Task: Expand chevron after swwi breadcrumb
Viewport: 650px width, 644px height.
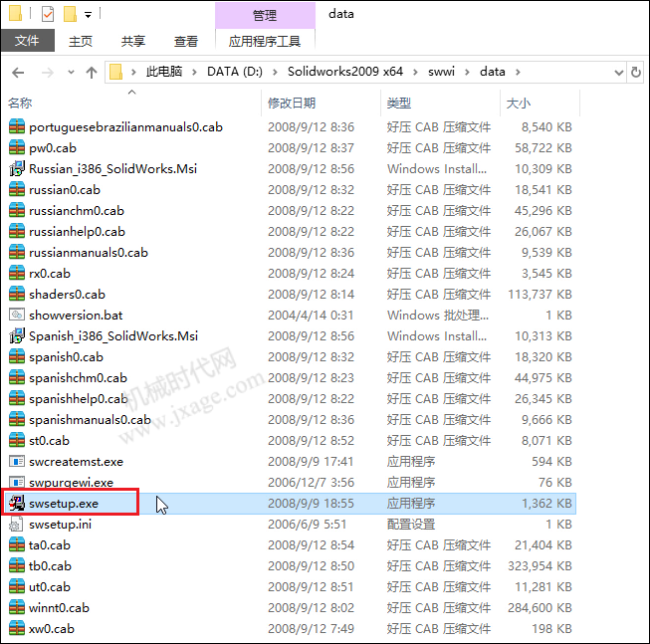Action: 467,72
